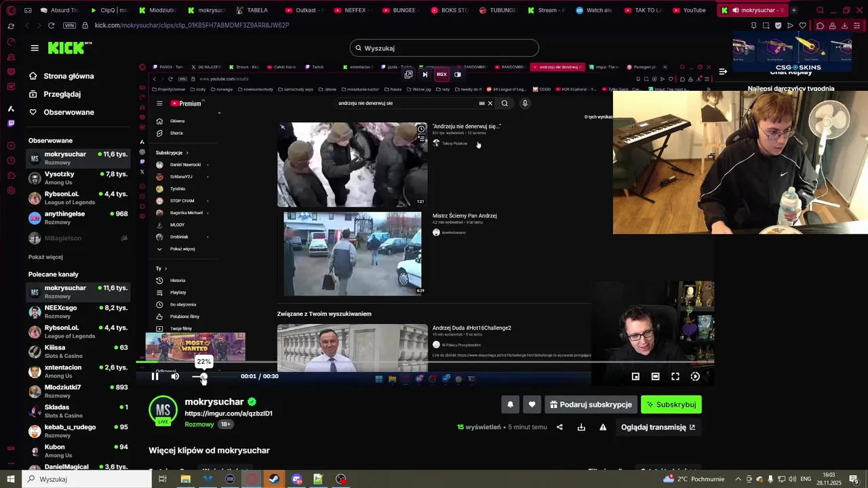Viewport: 868px width, 488px height.
Task: Toggle picture-in-picture mode in the player
Action: tap(635, 376)
